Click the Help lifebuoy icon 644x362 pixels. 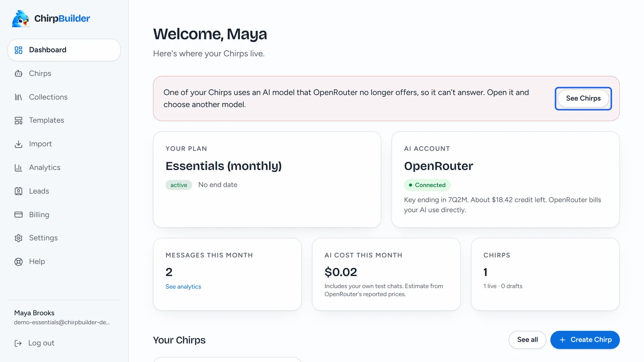[19, 262]
